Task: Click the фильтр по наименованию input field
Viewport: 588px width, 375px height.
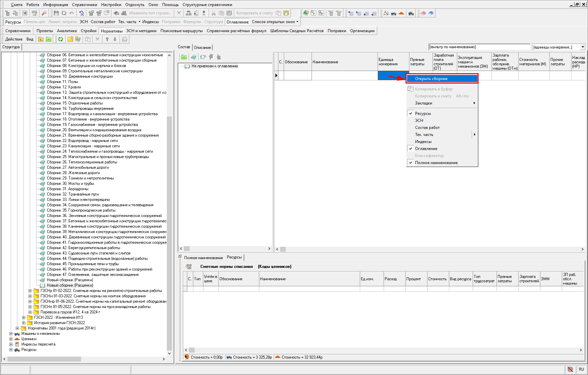Action: [479, 47]
